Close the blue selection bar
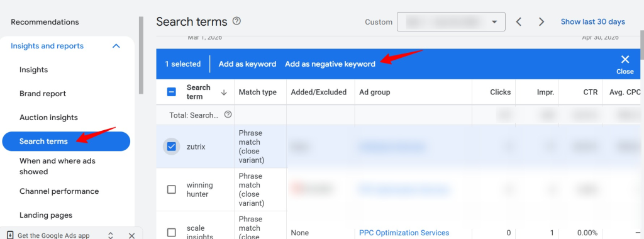 point(625,65)
